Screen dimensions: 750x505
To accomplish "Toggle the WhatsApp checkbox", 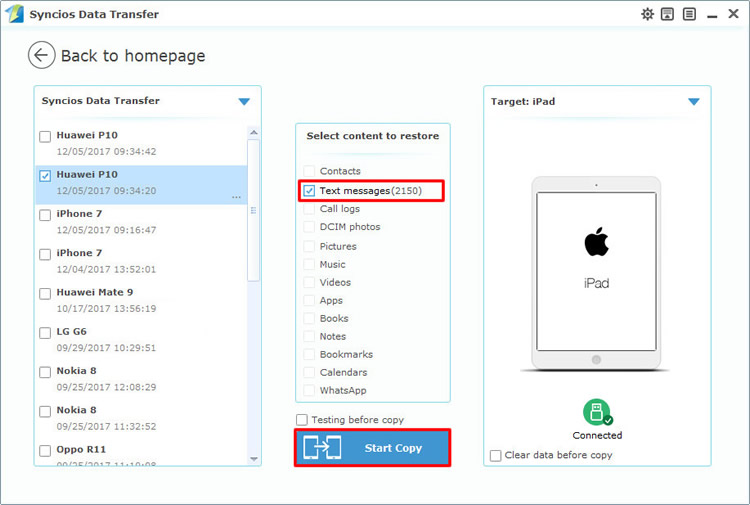I will [x=309, y=390].
